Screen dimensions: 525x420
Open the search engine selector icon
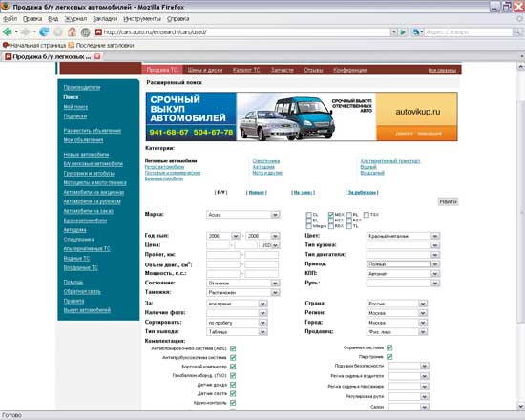[416, 32]
